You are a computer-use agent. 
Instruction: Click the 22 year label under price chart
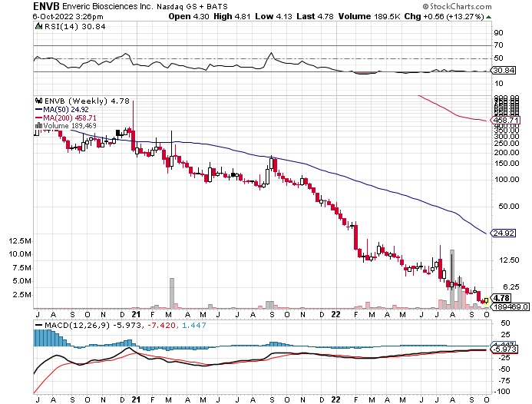click(x=335, y=314)
